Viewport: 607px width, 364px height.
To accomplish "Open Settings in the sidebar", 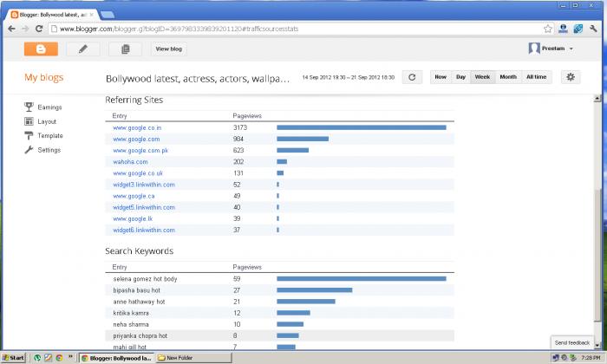I will [49, 150].
